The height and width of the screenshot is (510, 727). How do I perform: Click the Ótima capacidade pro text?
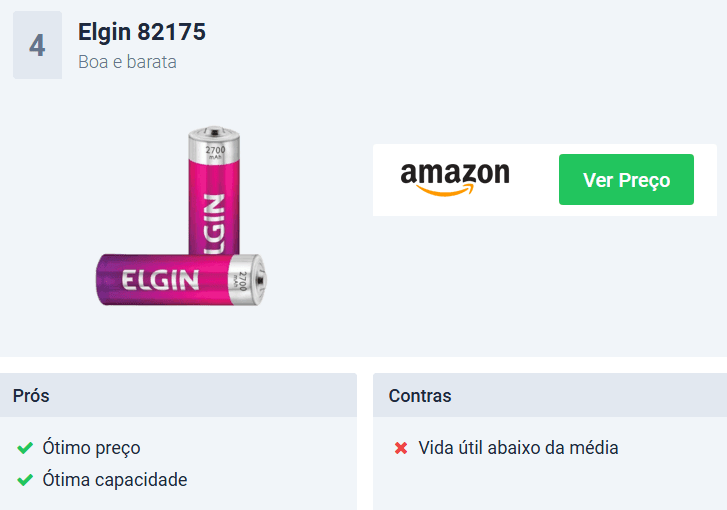[x=115, y=480]
